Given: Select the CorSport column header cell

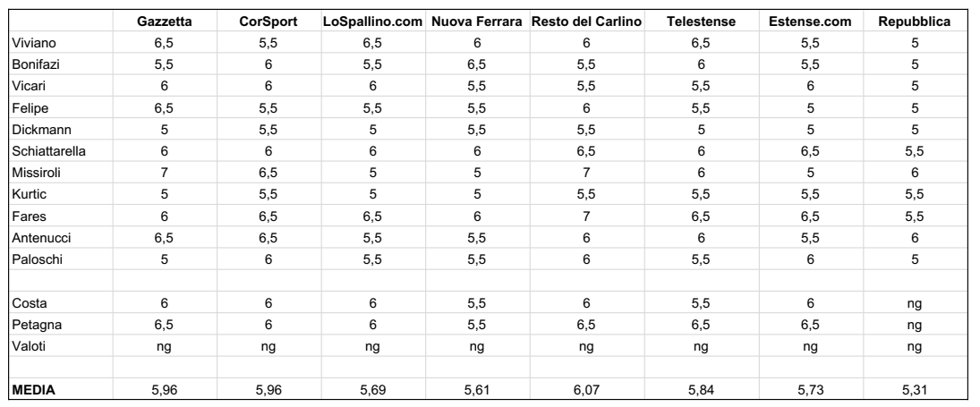Looking at the screenshot, I should point(268,21).
